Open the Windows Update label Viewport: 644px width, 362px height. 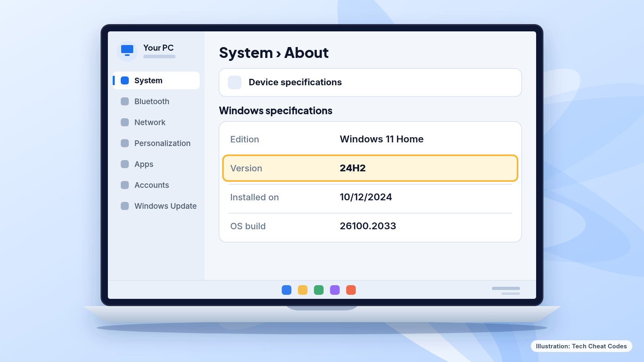click(x=165, y=206)
